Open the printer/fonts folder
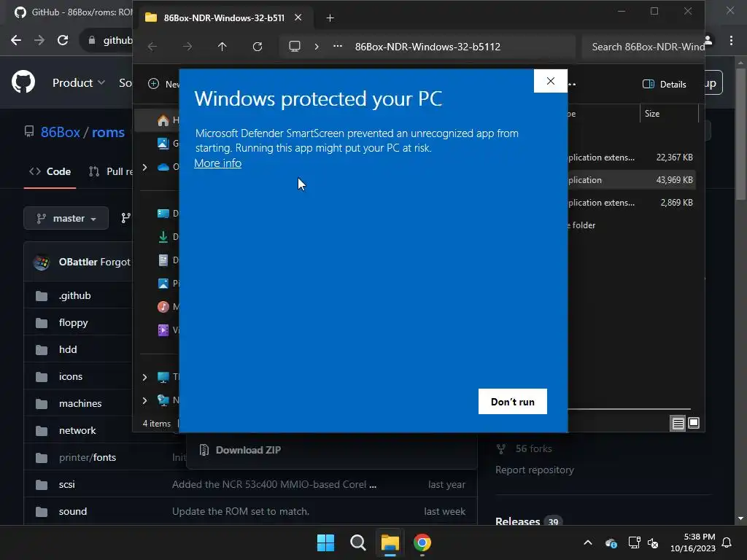This screenshot has height=560, width=747. pos(88,457)
